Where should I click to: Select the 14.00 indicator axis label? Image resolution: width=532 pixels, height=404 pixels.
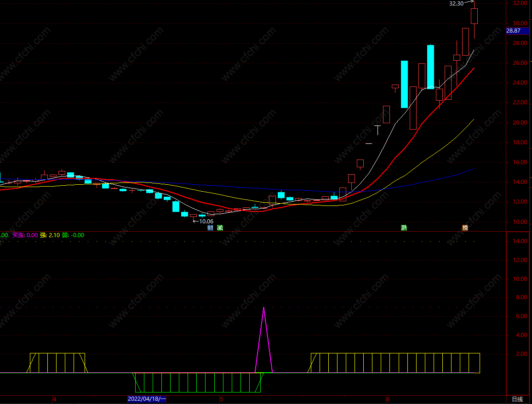pos(520,241)
